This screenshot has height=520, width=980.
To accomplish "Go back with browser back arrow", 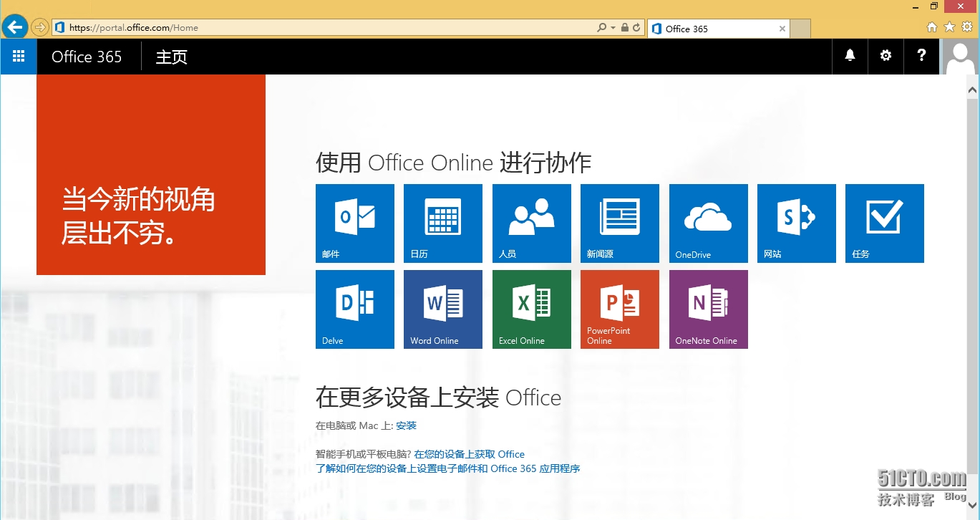I will (x=15, y=27).
